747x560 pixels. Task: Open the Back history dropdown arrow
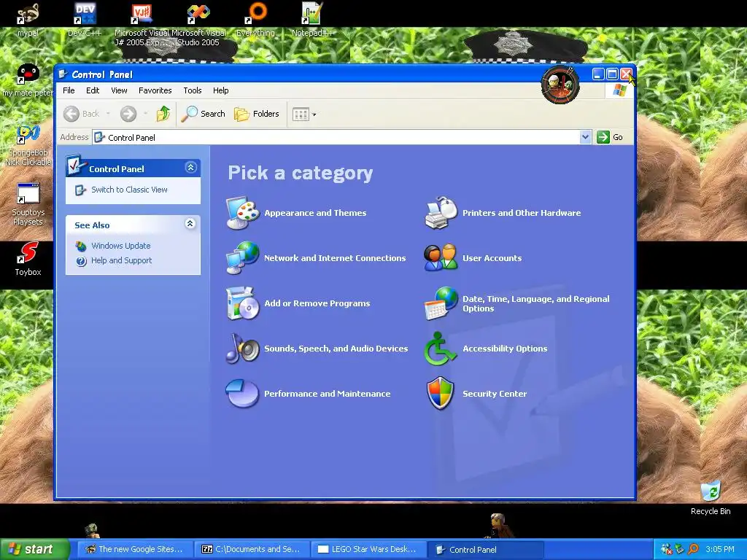[108, 114]
